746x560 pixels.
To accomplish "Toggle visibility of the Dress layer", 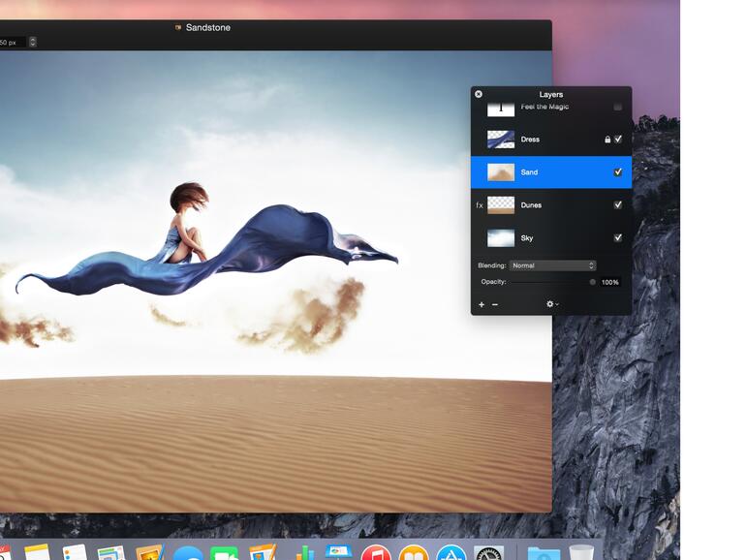I will click(x=618, y=140).
